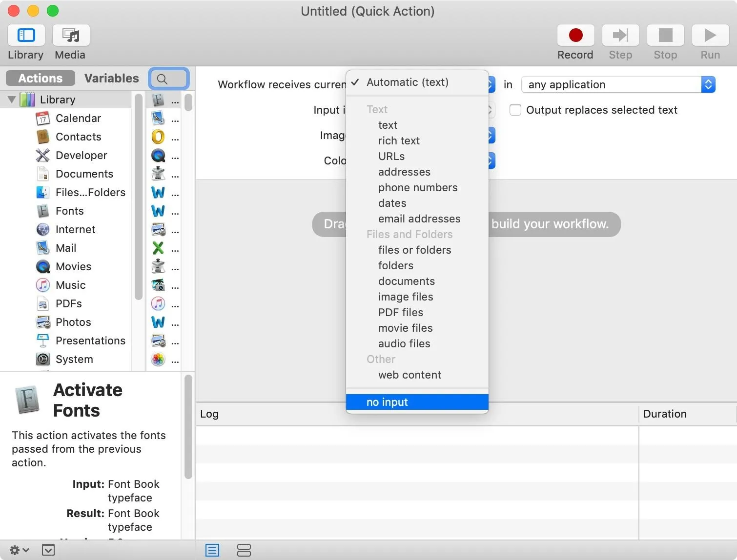Screen dimensions: 737x560
Task: Select the Internet globe icon
Action: (x=43, y=229)
